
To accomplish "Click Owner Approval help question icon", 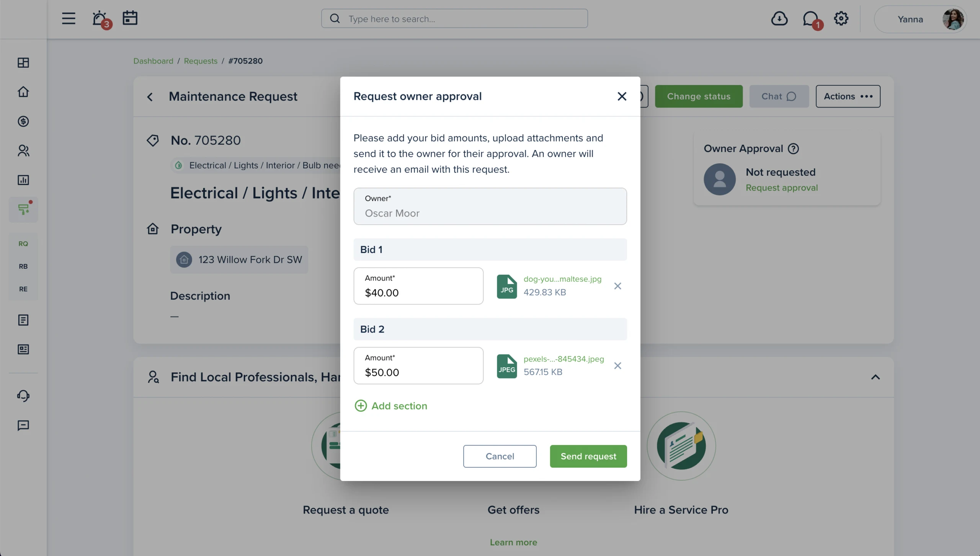I will [x=793, y=148].
